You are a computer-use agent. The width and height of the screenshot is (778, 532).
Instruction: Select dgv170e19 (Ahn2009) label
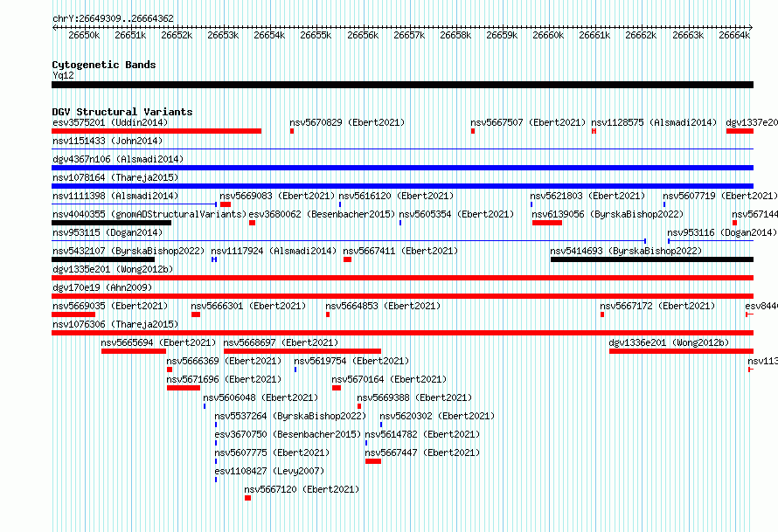(x=102, y=287)
